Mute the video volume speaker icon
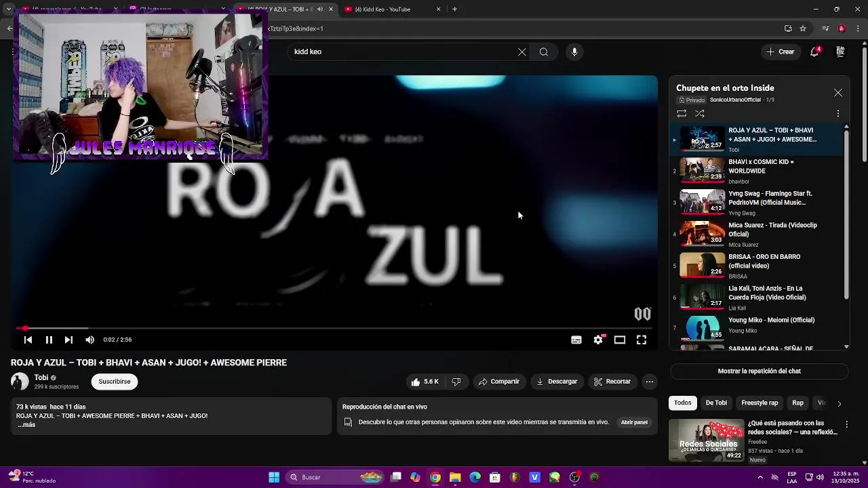Viewport: 868px width, 488px height. 90,340
